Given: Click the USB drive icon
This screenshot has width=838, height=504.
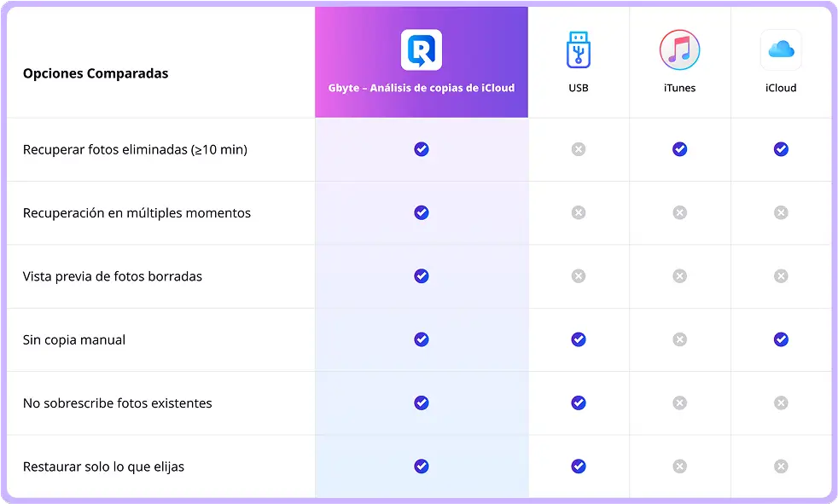Looking at the screenshot, I should [578, 49].
